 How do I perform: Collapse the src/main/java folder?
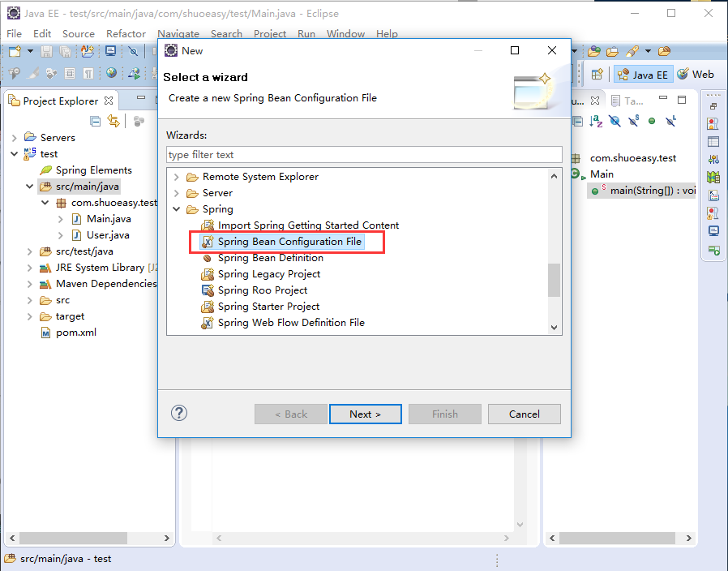(30, 187)
